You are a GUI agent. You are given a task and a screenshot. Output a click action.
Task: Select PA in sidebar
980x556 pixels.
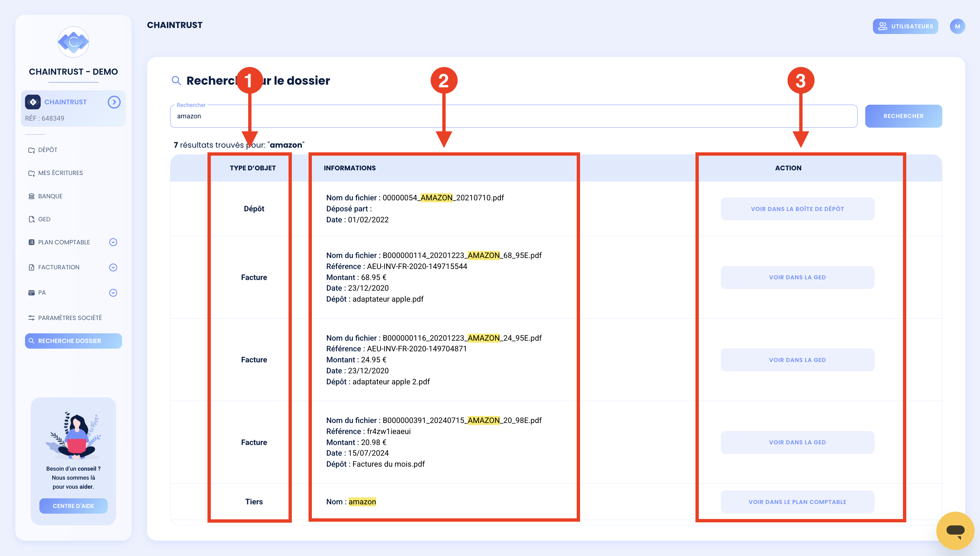(x=42, y=293)
